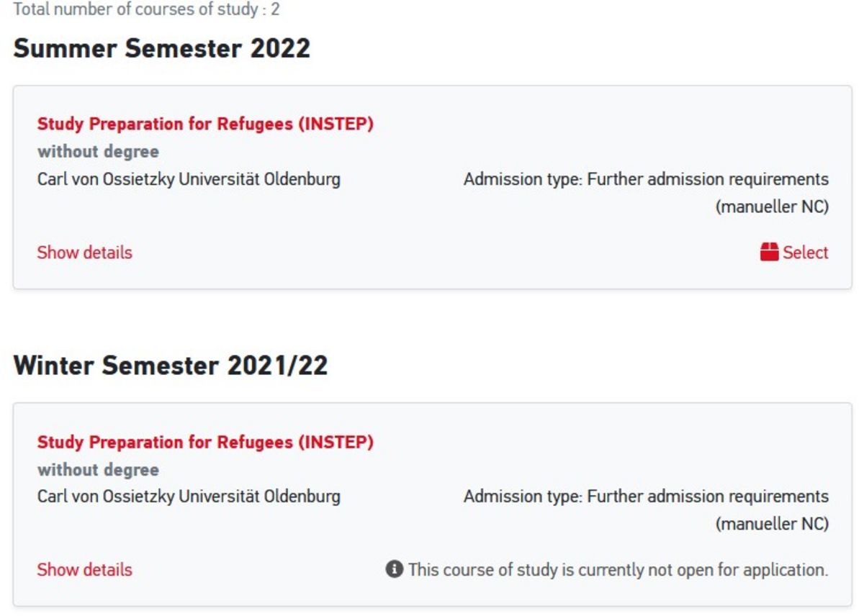This screenshot has height=616, width=864.
Task: Show details for the Winter Semester 2021/22 course
Action: click(x=85, y=569)
